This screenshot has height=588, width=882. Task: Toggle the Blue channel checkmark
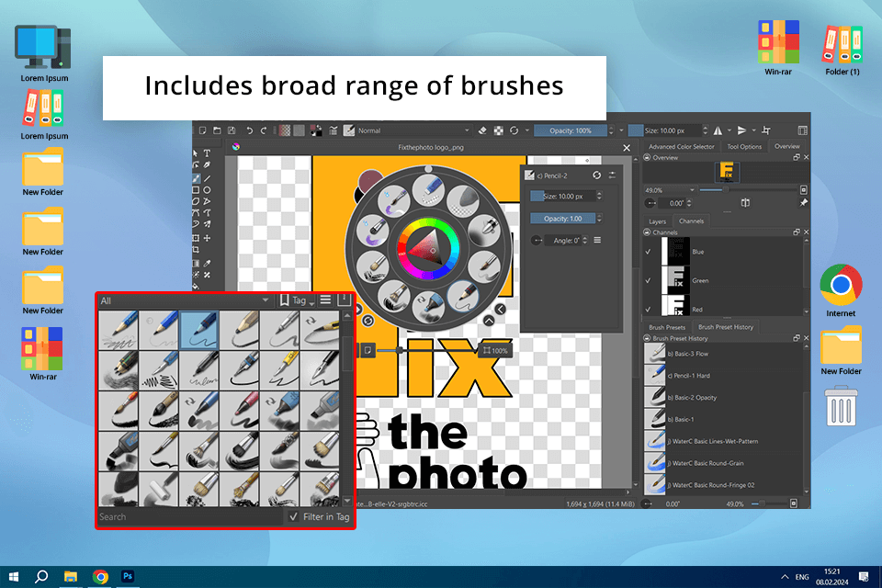(x=650, y=252)
